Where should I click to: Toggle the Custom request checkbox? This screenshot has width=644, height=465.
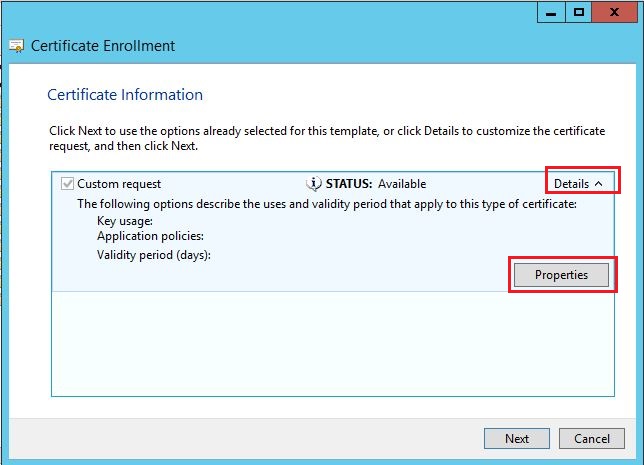click(68, 184)
